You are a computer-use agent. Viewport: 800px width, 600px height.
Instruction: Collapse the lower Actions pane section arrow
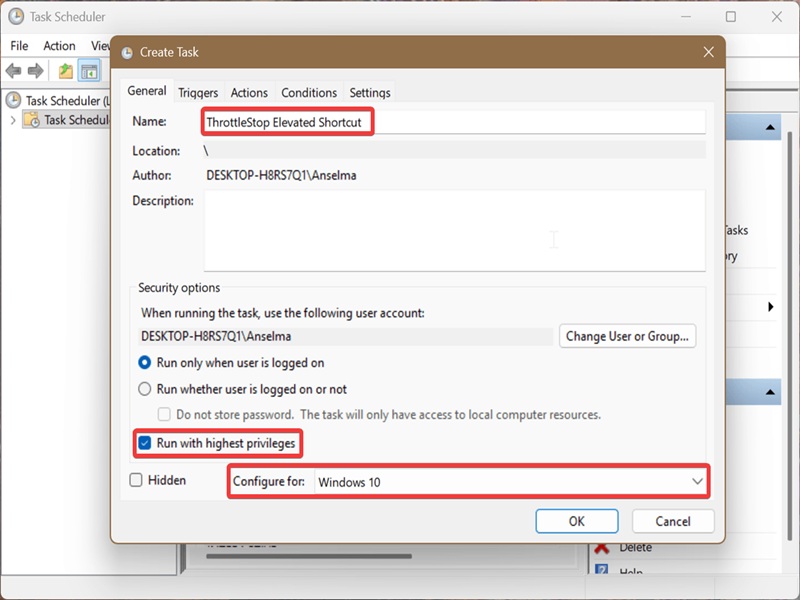pos(770,392)
